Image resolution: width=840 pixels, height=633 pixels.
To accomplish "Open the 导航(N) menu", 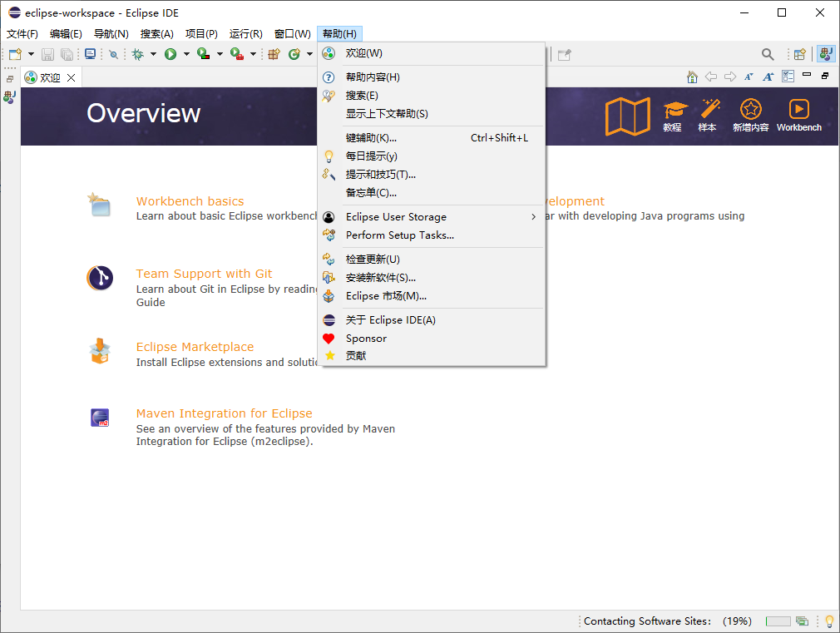I will (111, 34).
